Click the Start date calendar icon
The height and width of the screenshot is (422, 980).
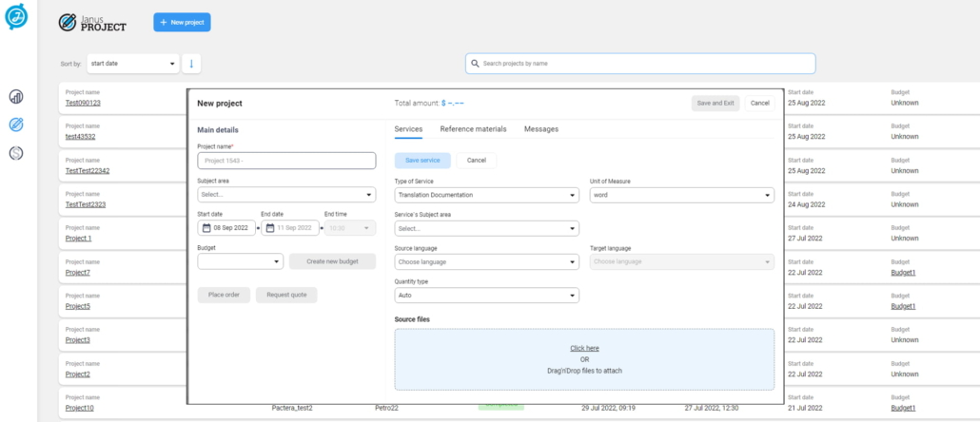click(x=206, y=228)
